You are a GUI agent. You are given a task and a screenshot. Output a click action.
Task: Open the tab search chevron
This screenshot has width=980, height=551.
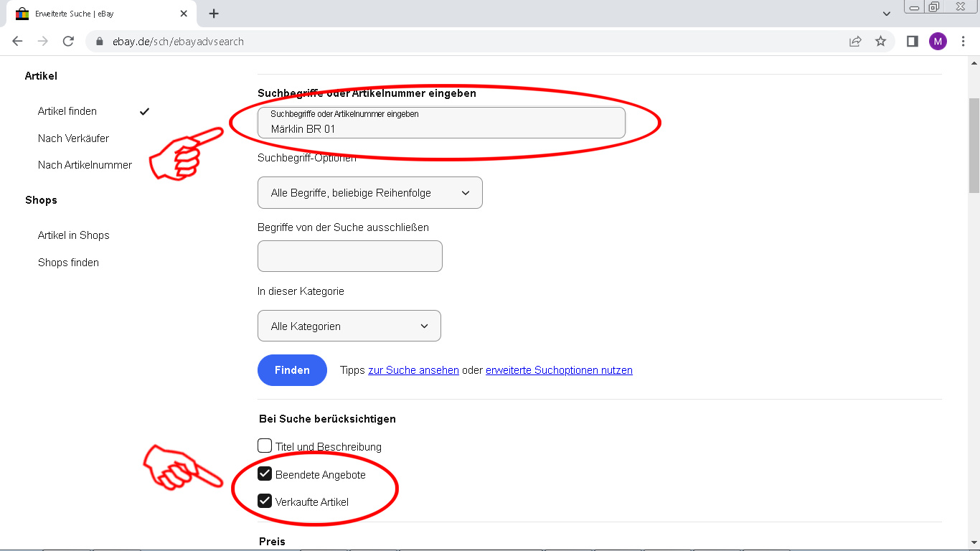click(887, 14)
